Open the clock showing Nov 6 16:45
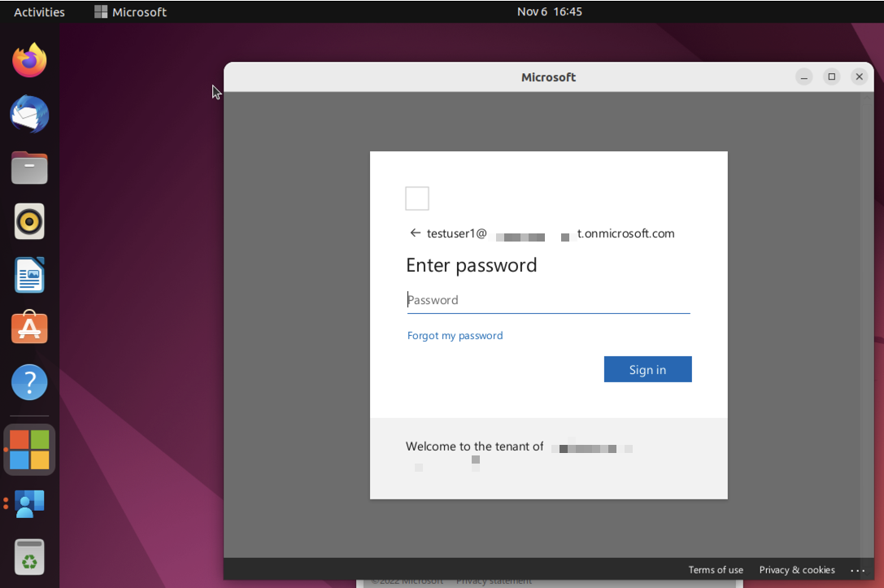The height and width of the screenshot is (588, 884). tap(549, 11)
